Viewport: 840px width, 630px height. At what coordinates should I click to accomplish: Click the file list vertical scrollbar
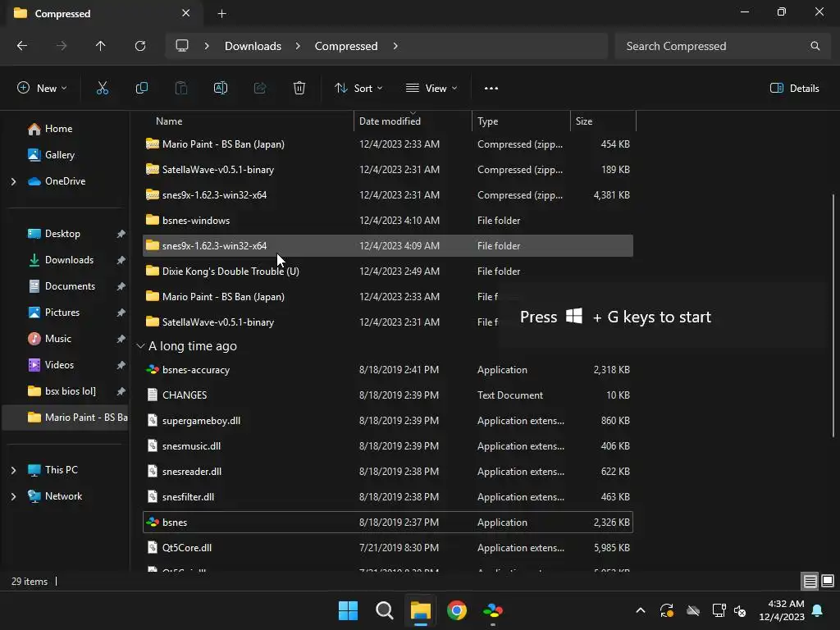coord(833,316)
